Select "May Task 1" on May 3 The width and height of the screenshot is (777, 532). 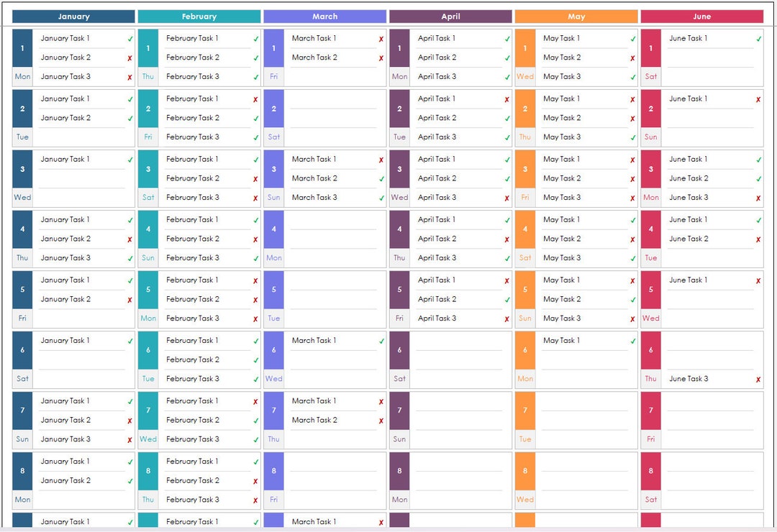click(x=561, y=159)
